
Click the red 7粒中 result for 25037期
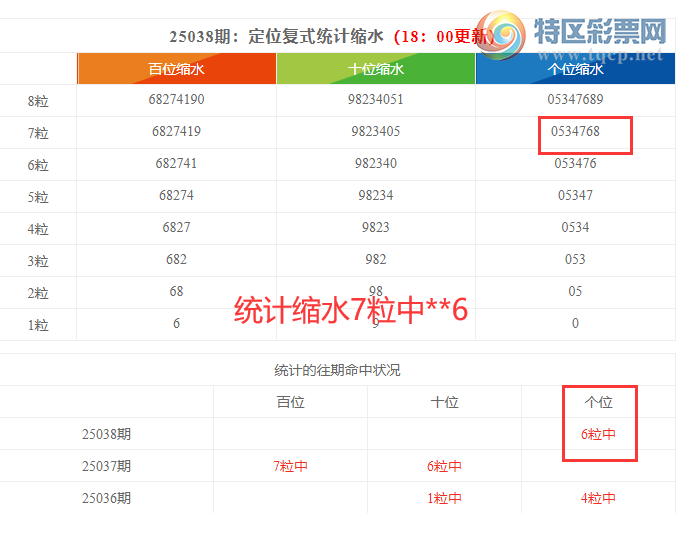point(290,466)
